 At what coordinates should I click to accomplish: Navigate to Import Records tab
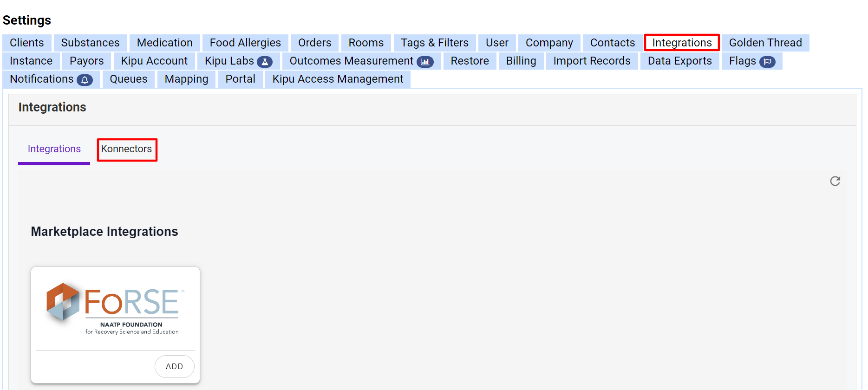click(592, 61)
